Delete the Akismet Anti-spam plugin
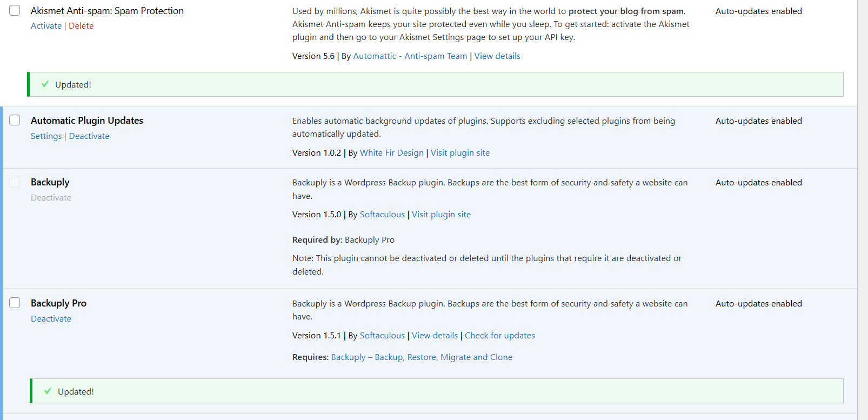Image resolution: width=868 pixels, height=420 pixels. point(81,26)
